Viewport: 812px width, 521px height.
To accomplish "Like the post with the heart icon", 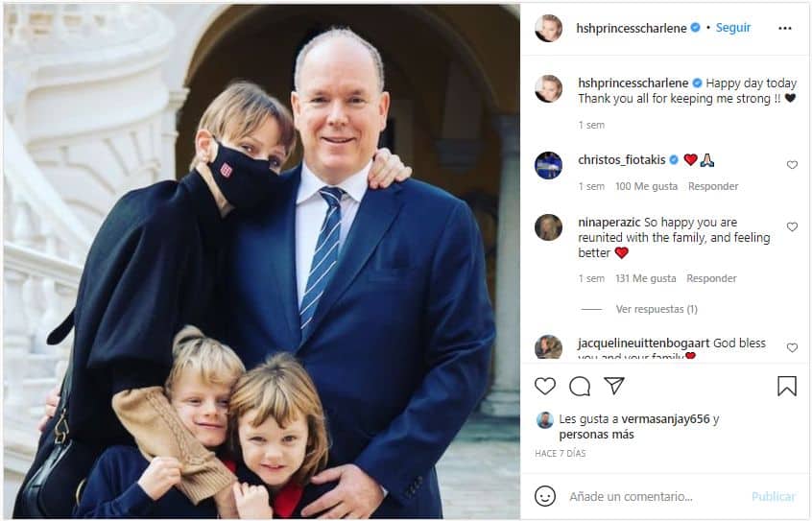I will pyautogui.click(x=545, y=387).
